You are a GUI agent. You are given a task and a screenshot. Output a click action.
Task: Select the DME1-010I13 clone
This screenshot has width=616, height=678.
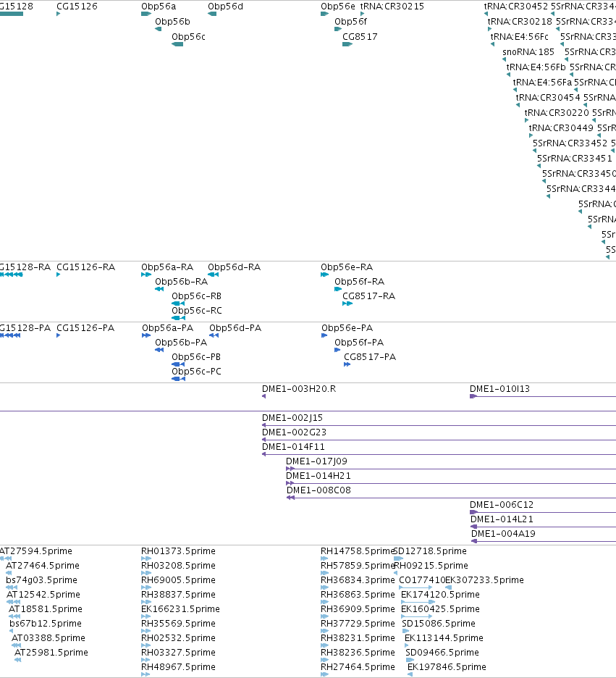[x=543, y=396]
